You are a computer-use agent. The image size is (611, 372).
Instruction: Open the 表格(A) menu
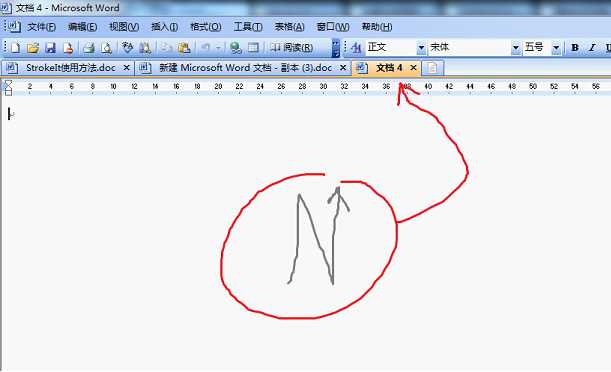pos(289,27)
